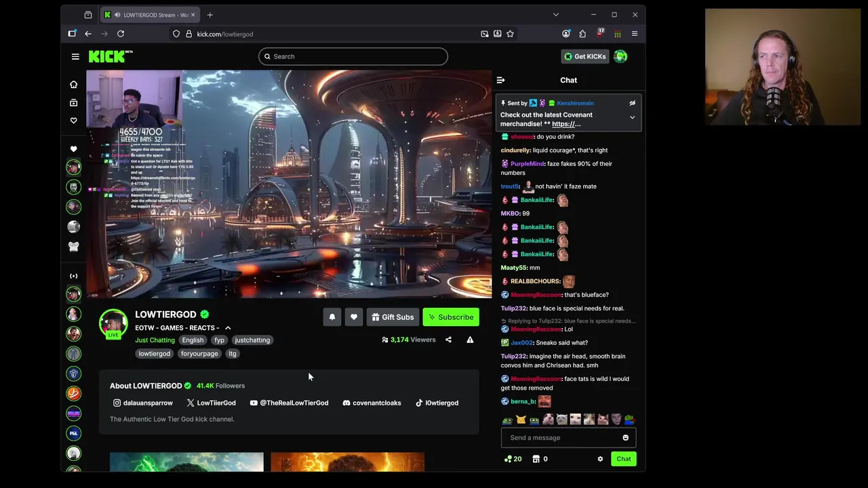This screenshot has height=488, width=868.
Task: Open the second video thumbnail below About
Action: (347, 462)
